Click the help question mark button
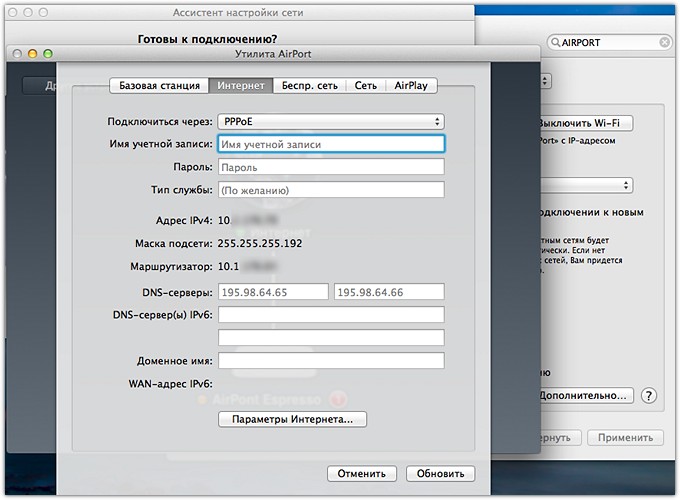680x500 pixels. [648, 395]
